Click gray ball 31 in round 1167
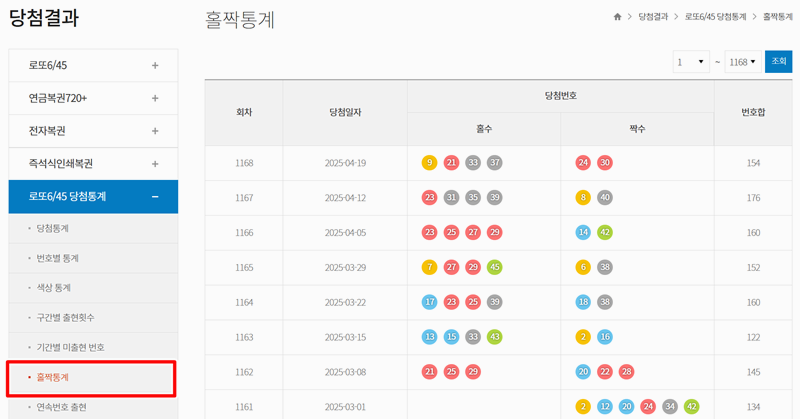The image size is (800, 419). [451, 198]
